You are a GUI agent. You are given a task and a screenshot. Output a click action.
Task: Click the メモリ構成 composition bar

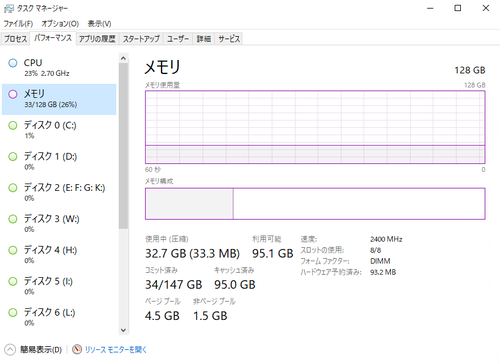[315, 204]
